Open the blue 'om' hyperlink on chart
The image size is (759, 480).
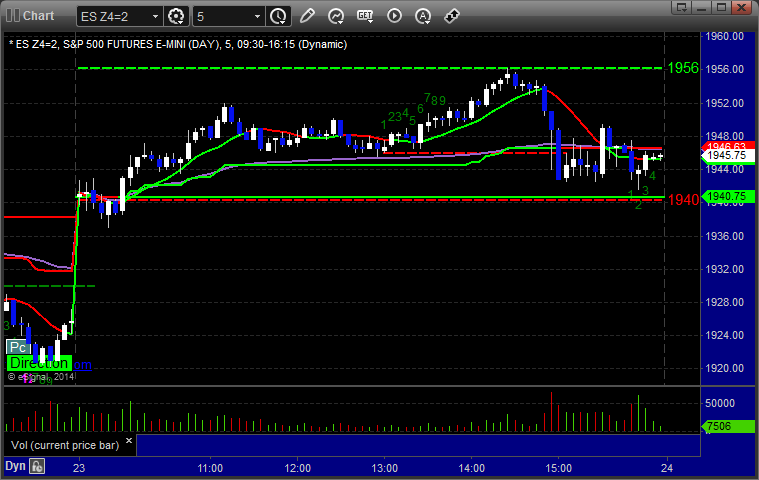(82, 365)
